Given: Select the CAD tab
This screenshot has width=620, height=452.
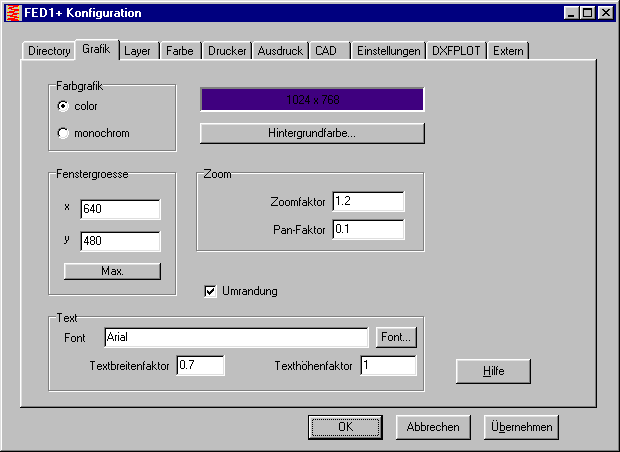Looking at the screenshot, I should (x=326, y=51).
